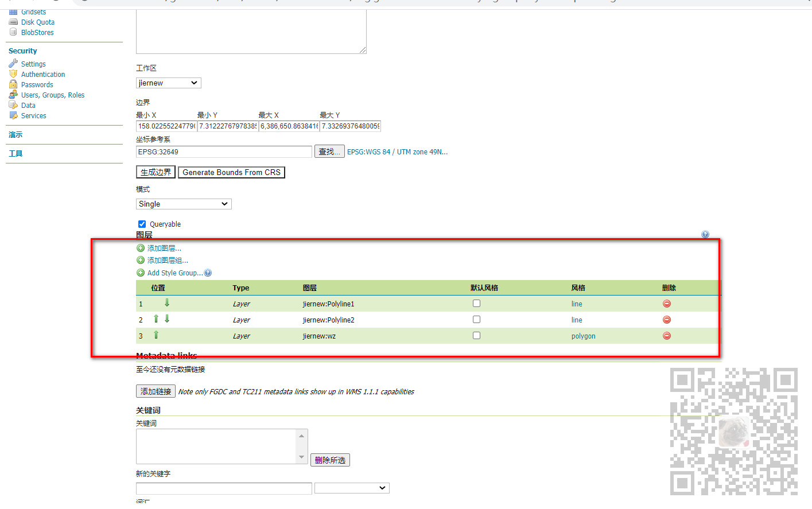Viewport: 812px width, 509px height.
Task: Click the Users, Groups, Roles icon
Action: (13, 95)
